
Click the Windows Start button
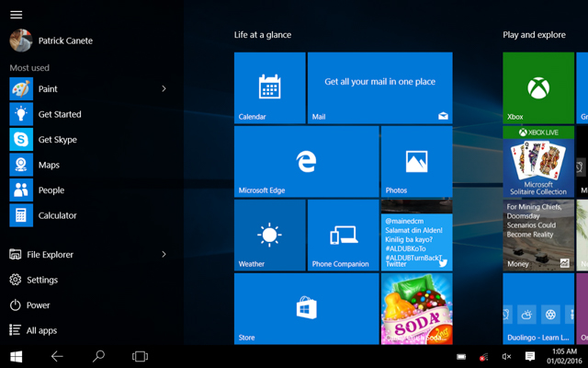point(17,356)
